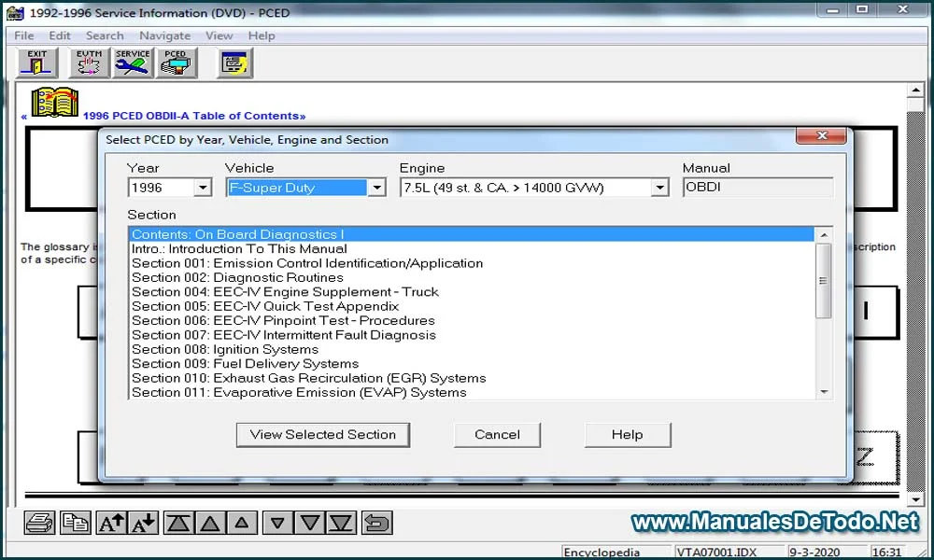
Task: Open the Search menu
Action: click(105, 35)
